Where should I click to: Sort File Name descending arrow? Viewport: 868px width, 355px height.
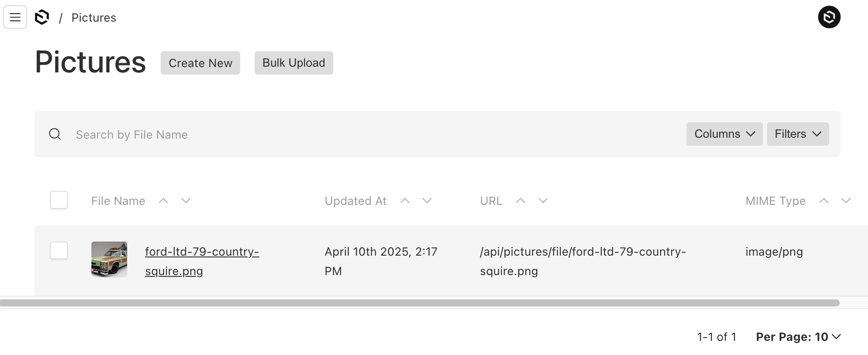186,201
